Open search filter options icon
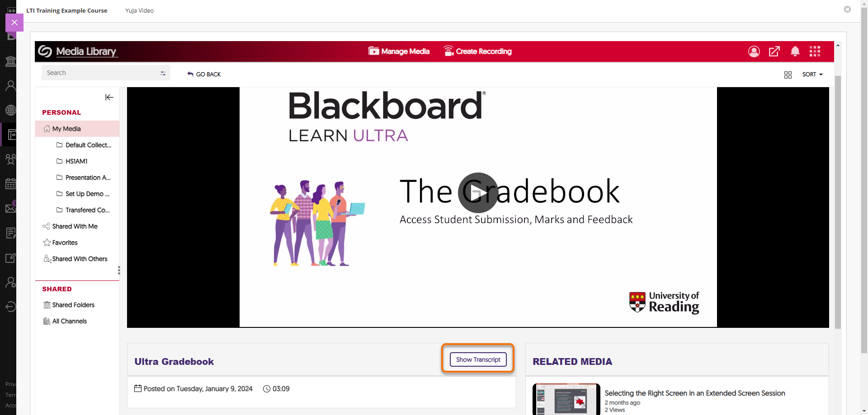 click(163, 73)
